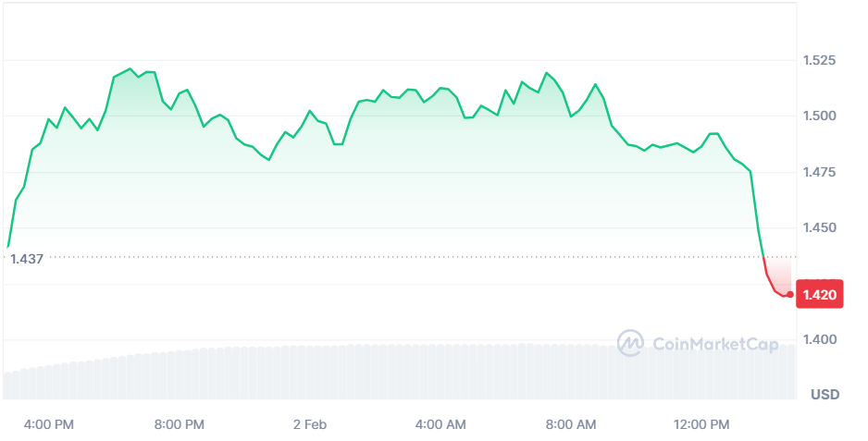
Task: Click the 1.500 price axis label
Action: [x=820, y=116]
